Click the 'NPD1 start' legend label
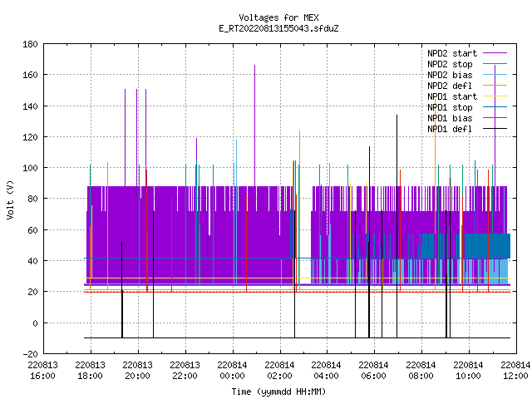The image size is (532, 399). pyautogui.click(x=452, y=96)
